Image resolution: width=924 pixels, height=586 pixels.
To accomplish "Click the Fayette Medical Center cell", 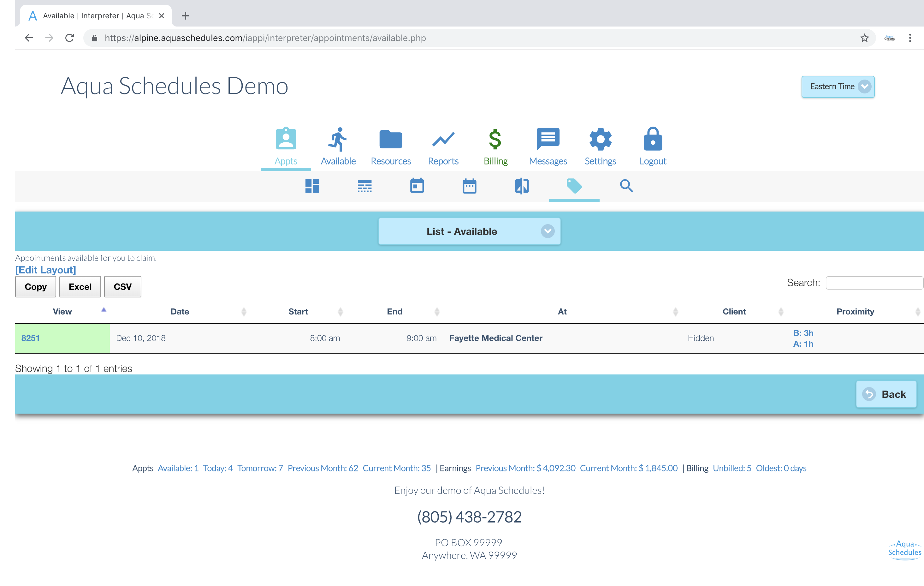I will coord(496,338).
